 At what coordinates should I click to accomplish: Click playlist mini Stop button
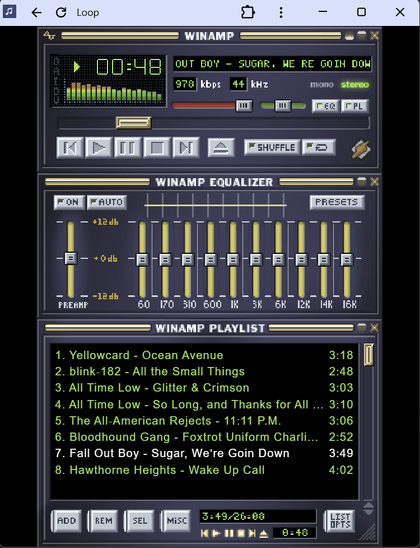pyautogui.click(x=240, y=533)
